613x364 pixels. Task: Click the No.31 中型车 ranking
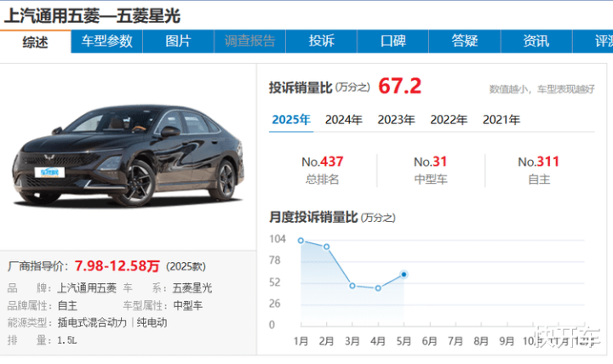430,170
